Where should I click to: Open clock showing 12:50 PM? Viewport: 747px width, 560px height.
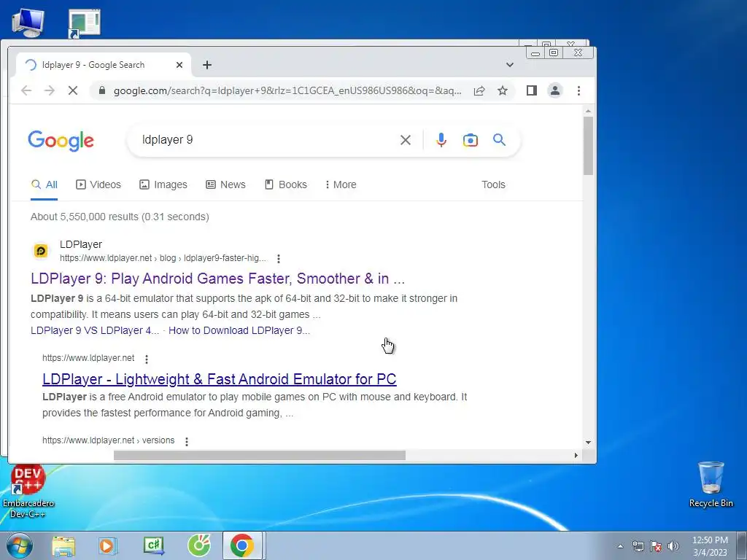(710, 546)
